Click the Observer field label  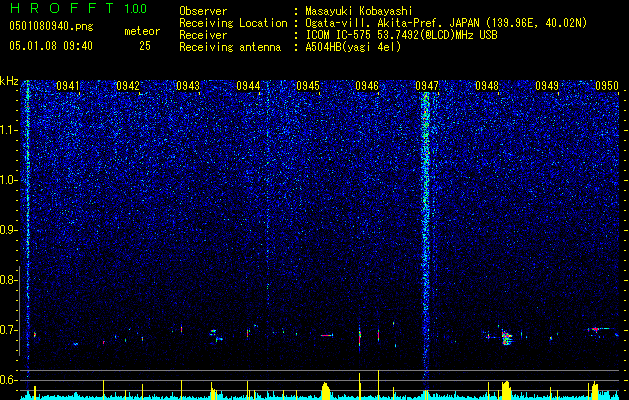click(203, 11)
